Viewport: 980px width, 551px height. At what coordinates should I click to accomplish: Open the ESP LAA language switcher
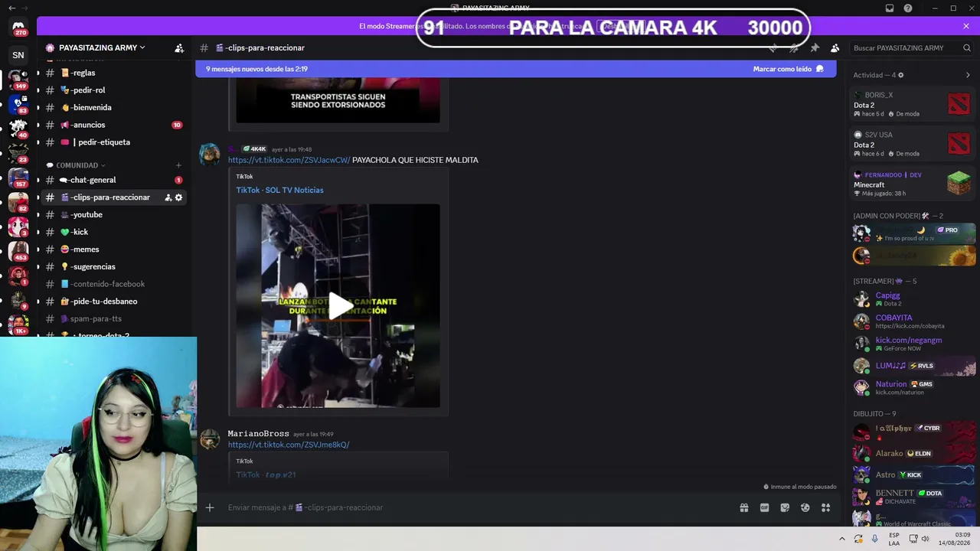[894, 539]
